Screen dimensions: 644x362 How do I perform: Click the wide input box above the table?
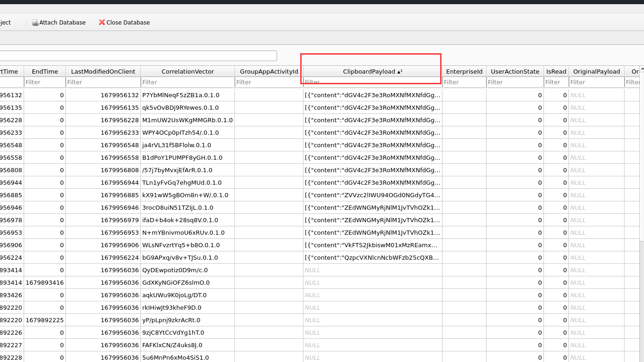point(138,56)
